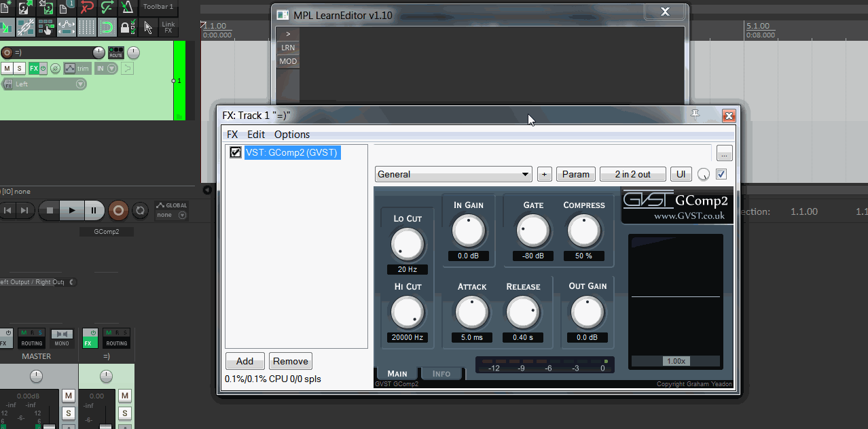Screen dimensions: 868x429
Task: Click the save project disk icon
Action: coord(46,8)
